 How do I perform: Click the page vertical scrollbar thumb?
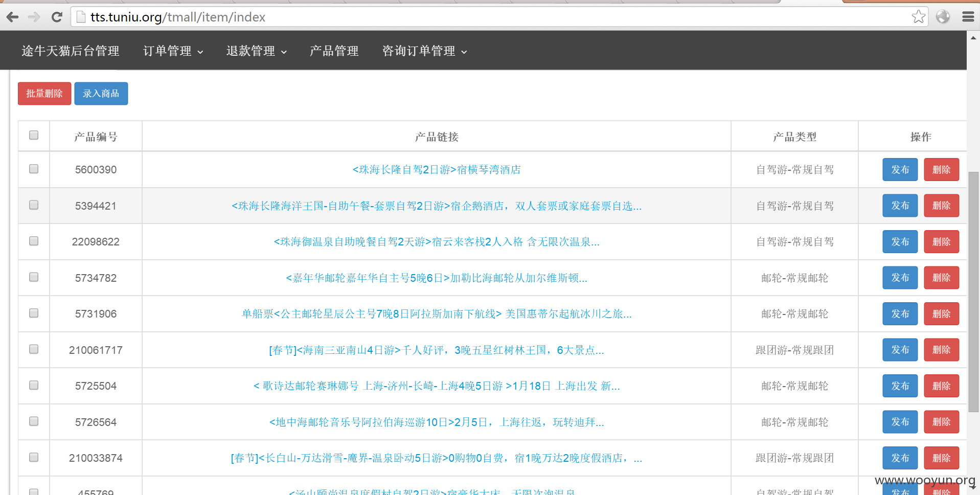(x=973, y=292)
